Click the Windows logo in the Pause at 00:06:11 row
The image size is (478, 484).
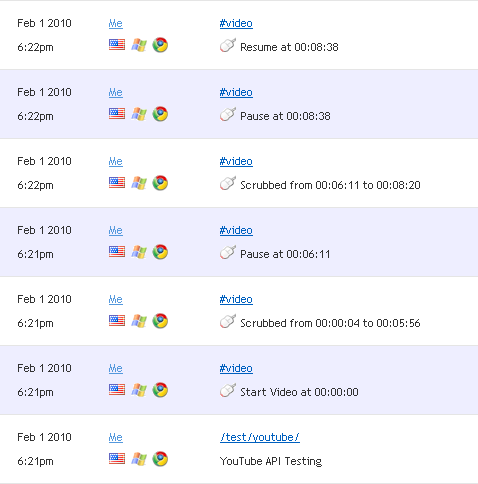[x=139, y=252]
